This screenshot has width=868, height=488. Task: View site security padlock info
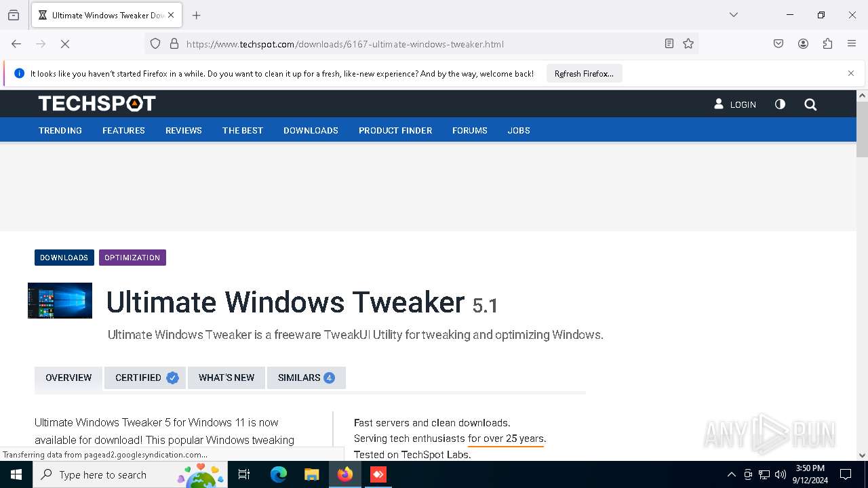tap(174, 44)
